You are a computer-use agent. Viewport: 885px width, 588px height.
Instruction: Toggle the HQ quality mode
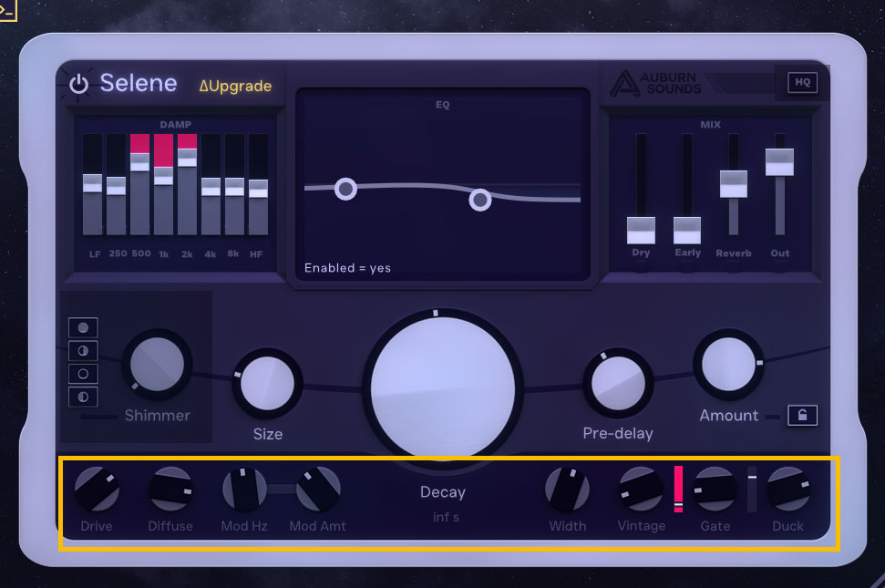pos(802,83)
